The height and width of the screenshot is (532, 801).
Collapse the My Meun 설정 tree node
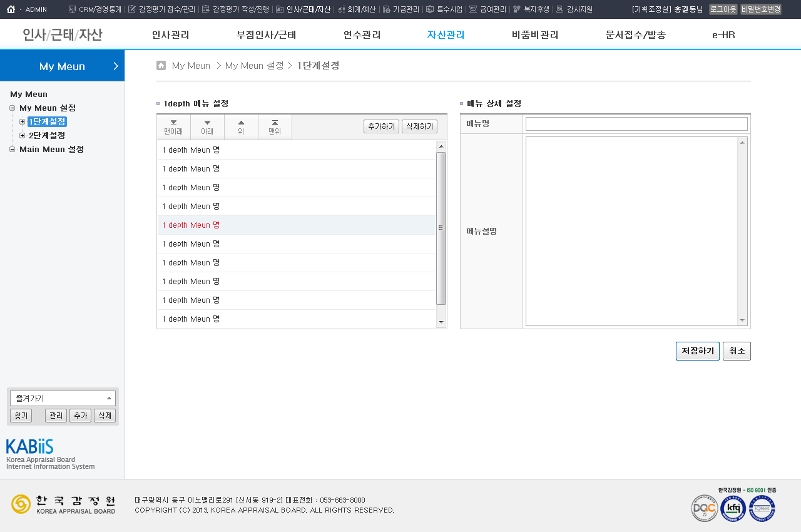point(13,108)
